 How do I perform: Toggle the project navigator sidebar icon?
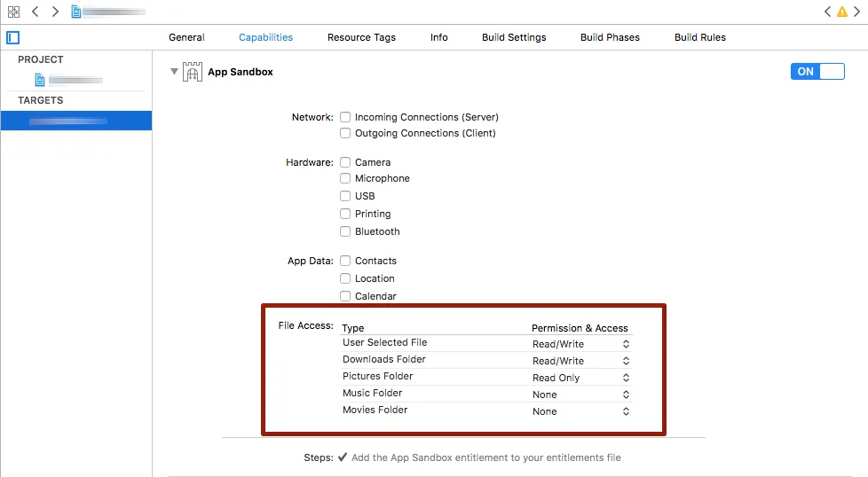[12, 37]
